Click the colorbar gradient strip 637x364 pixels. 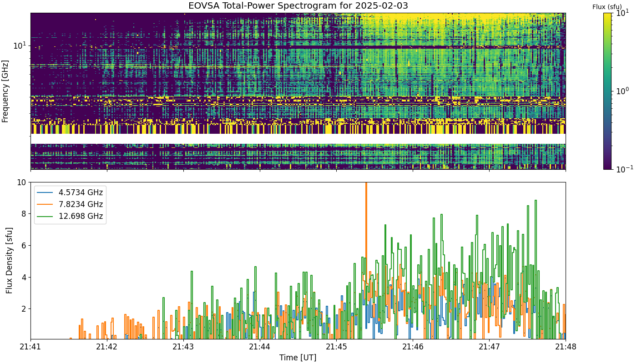click(607, 91)
